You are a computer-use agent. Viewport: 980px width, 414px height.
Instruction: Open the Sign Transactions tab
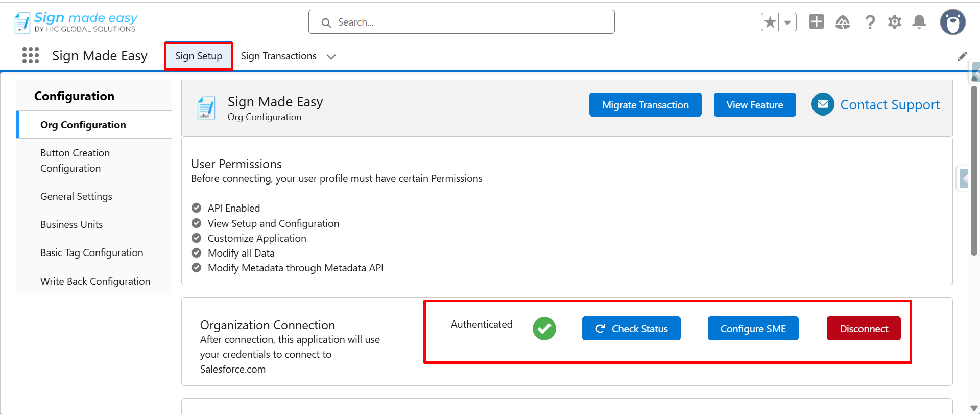(x=278, y=56)
